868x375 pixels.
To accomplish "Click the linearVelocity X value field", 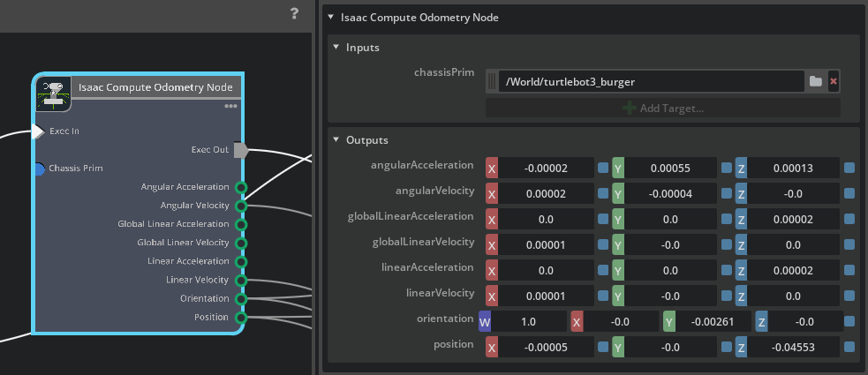I will coord(546,296).
